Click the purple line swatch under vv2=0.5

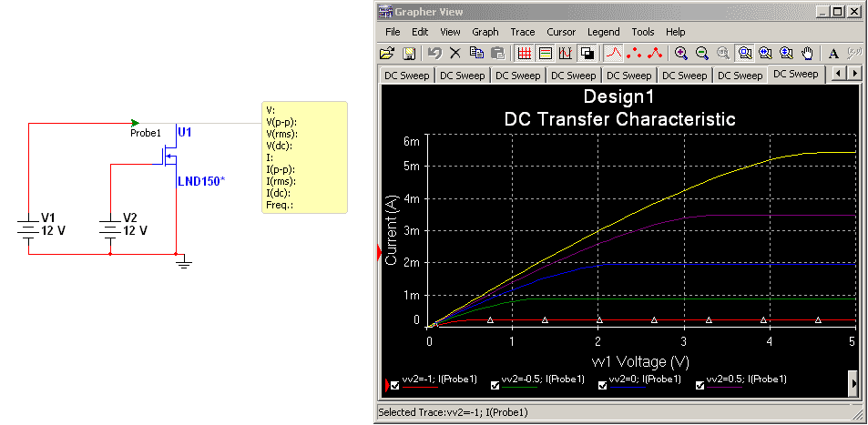(725, 387)
